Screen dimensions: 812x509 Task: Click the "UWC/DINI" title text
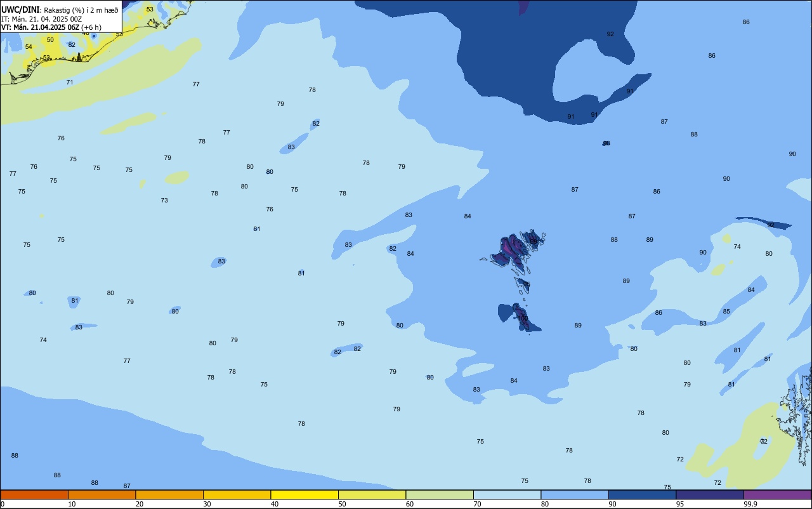tap(20, 10)
